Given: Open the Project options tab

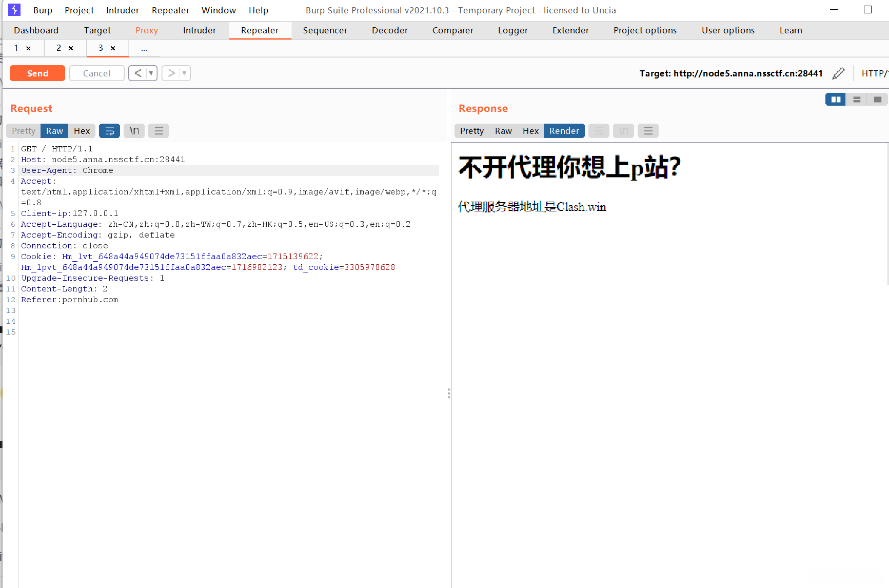Looking at the screenshot, I should click(x=645, y=30).
